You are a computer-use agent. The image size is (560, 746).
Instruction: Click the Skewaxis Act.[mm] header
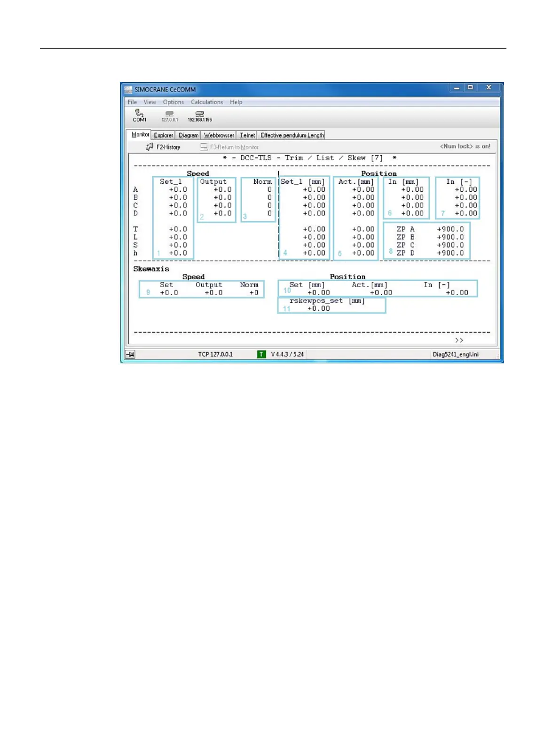tap(370, 285)
